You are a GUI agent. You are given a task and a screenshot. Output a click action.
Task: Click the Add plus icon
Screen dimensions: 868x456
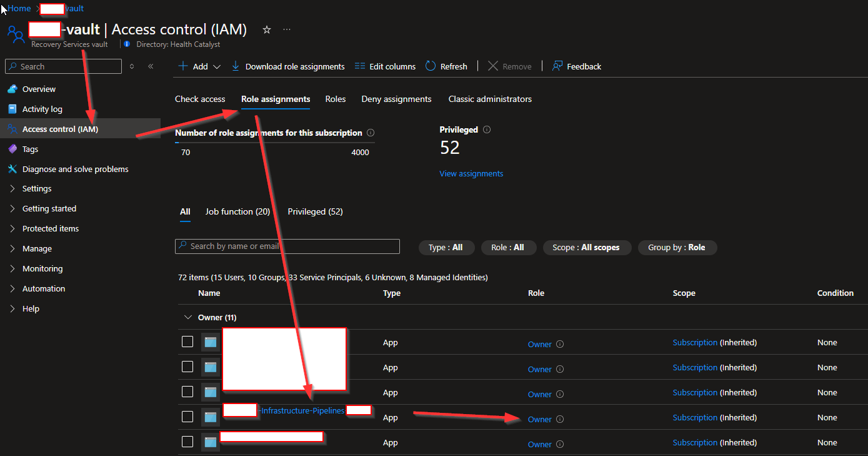[182, 66]
